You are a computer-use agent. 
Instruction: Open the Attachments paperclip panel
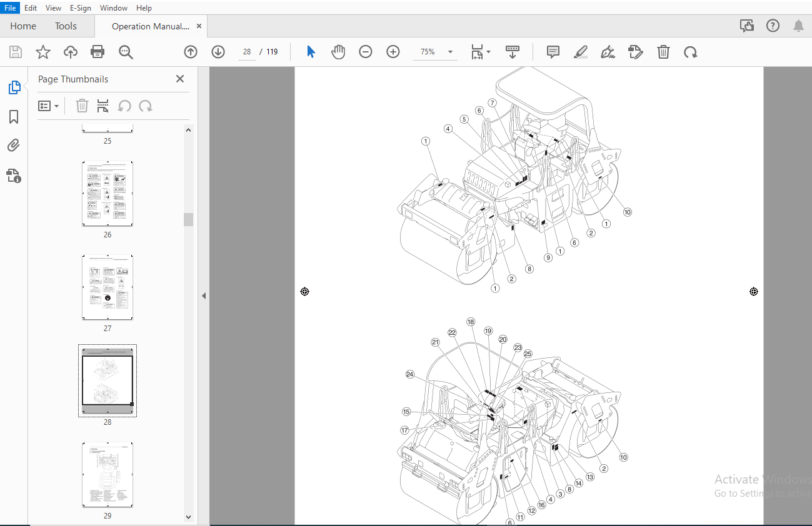(x=14, y=146)
